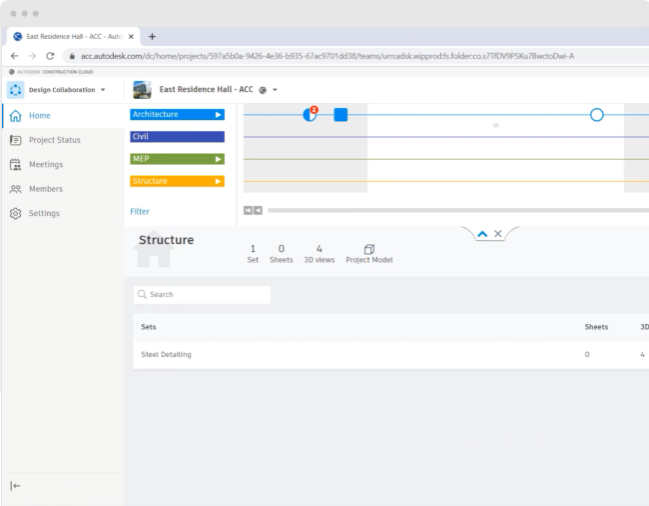The height and width of the screenshot is (506, 649).
Task: Click the Autodesk Construction Cloud logo
Action: tap(51, 72)
